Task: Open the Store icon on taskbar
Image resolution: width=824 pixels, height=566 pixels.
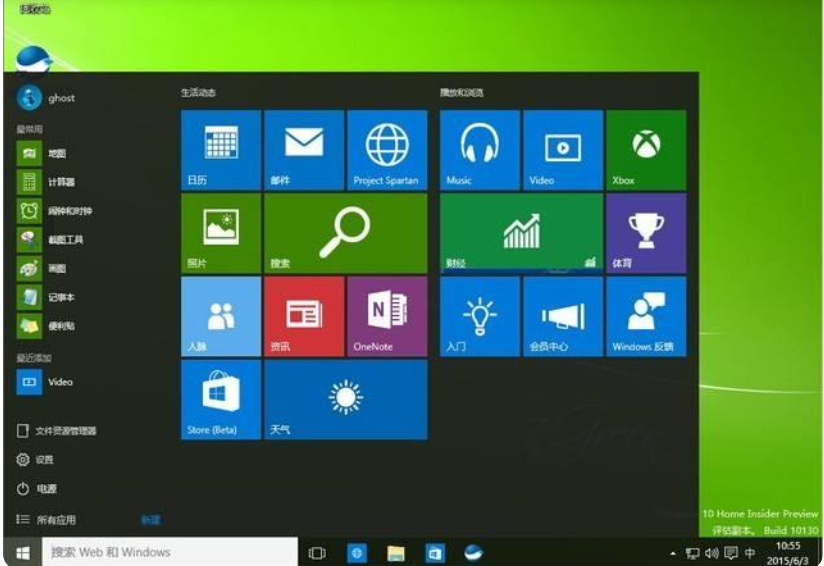Action: pyautogui.click(x=435, y=553)
